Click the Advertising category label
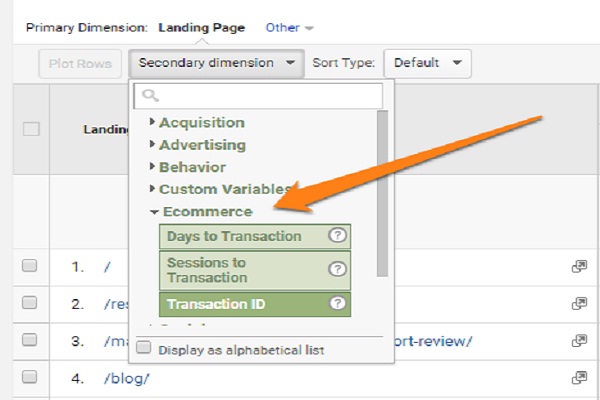This screenshot has height=400, width=600. [x=202, y=145]
